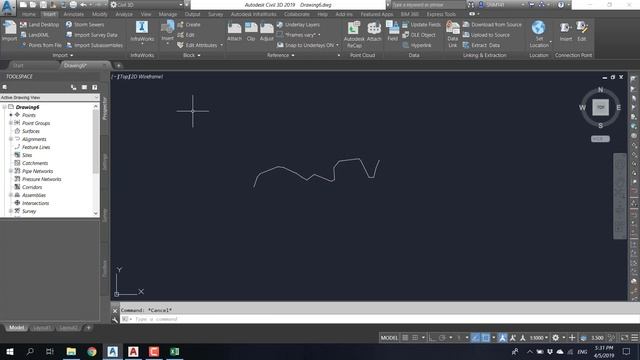
Task: Click the keyword search box
Action: 428,5
